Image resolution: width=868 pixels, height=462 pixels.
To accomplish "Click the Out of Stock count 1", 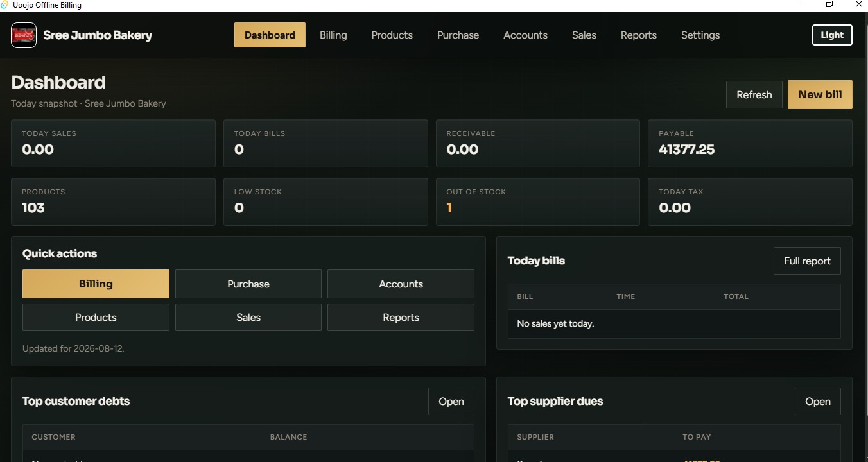I will point(449,208).
